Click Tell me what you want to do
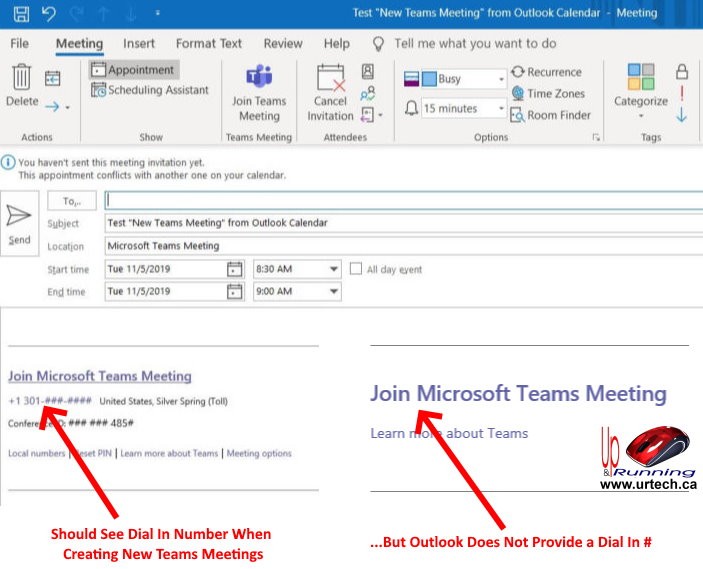Screen dimensions: 703x569 coord(475,43)
